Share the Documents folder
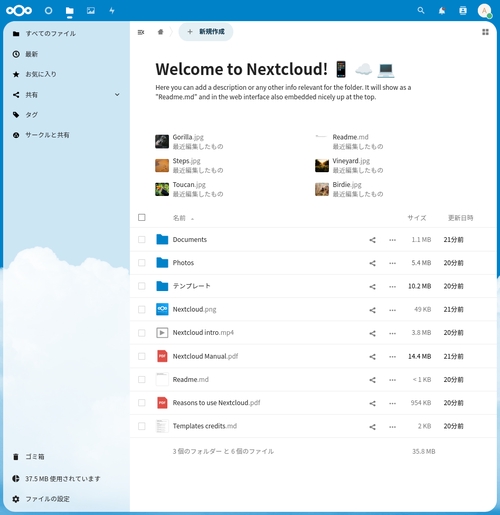This screenshot has height=515, width=500. pos(372,240)
